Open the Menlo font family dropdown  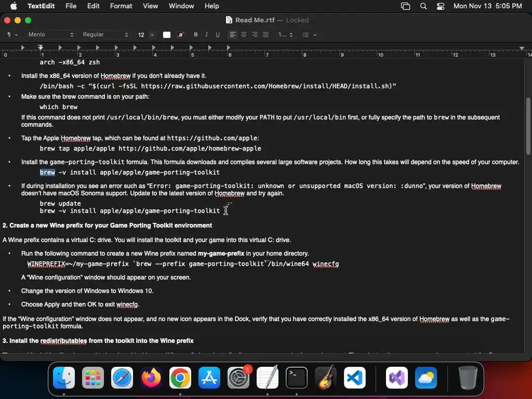pos(50,35)
